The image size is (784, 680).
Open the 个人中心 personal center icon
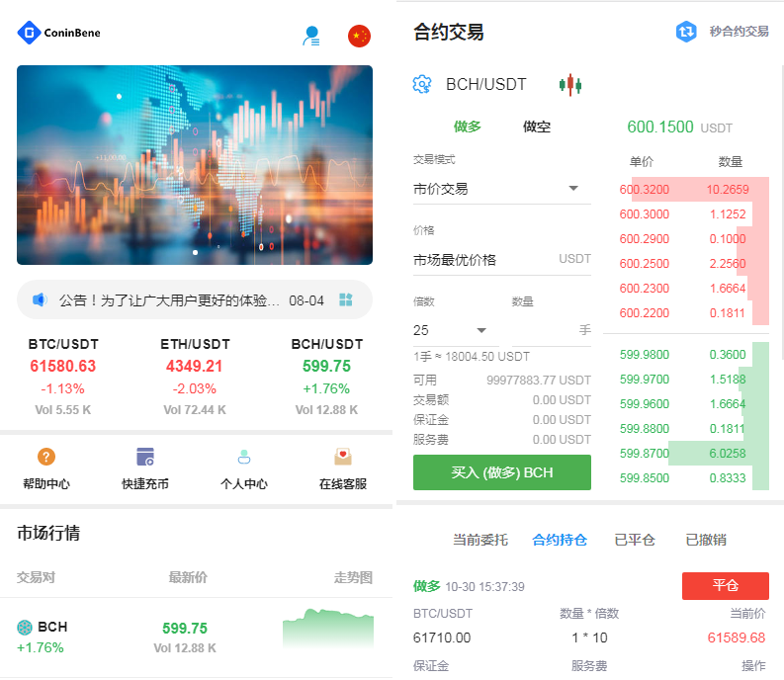tap(244, 457)
